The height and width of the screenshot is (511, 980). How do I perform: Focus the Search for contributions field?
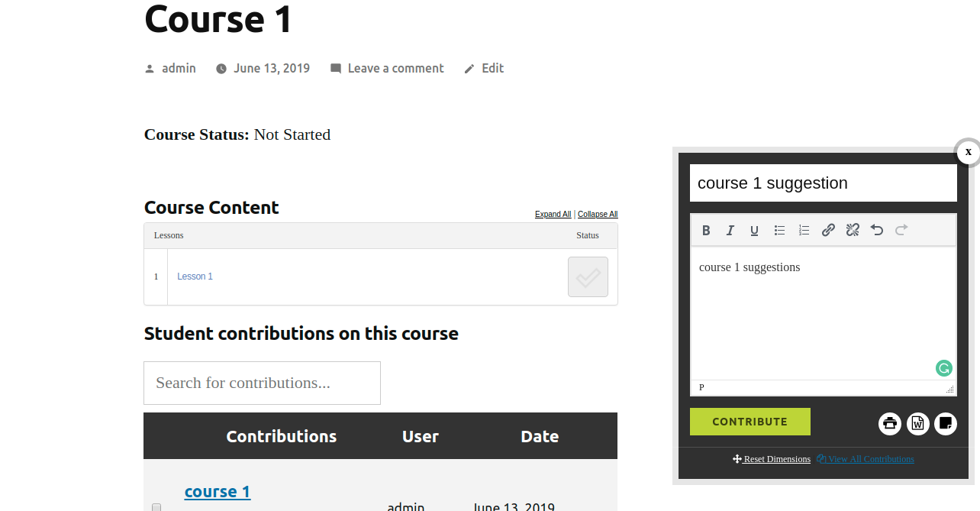(262, 383)
